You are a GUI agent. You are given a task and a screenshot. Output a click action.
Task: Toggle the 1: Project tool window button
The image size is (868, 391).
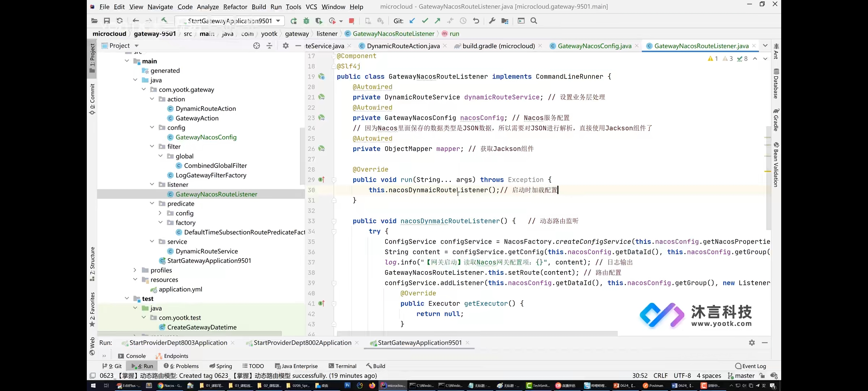point(92,58)
